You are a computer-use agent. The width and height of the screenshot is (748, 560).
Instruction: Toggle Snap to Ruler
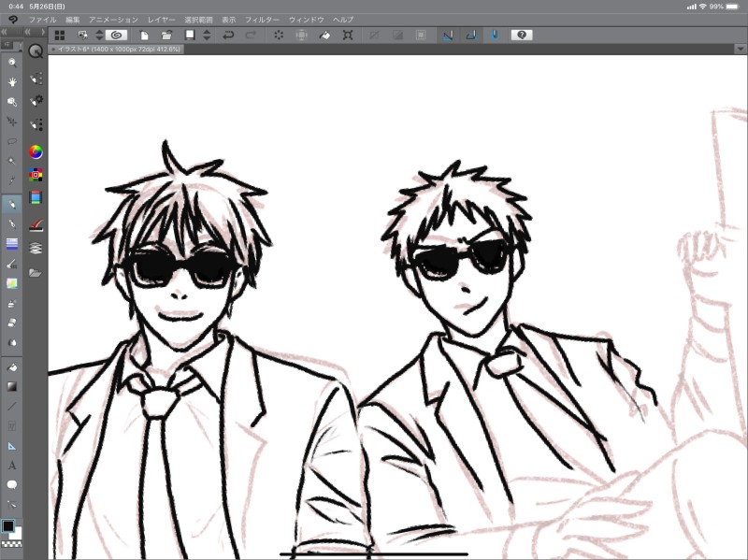448,35
